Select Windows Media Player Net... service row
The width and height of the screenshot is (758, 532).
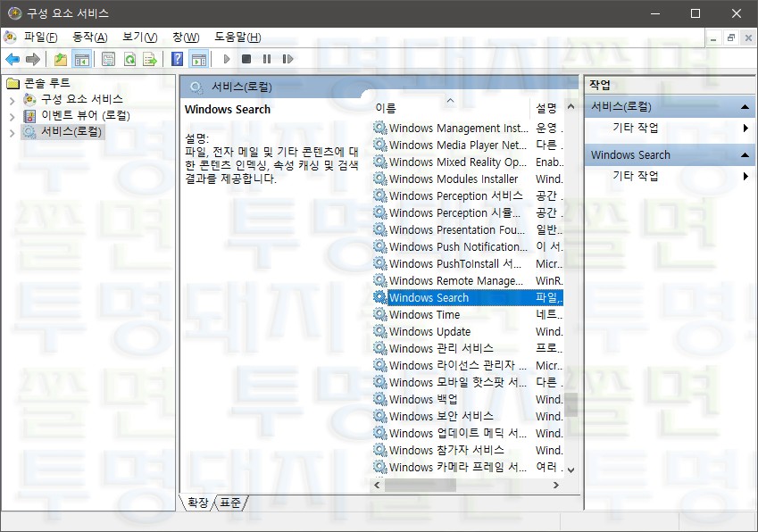pos(468,145)
